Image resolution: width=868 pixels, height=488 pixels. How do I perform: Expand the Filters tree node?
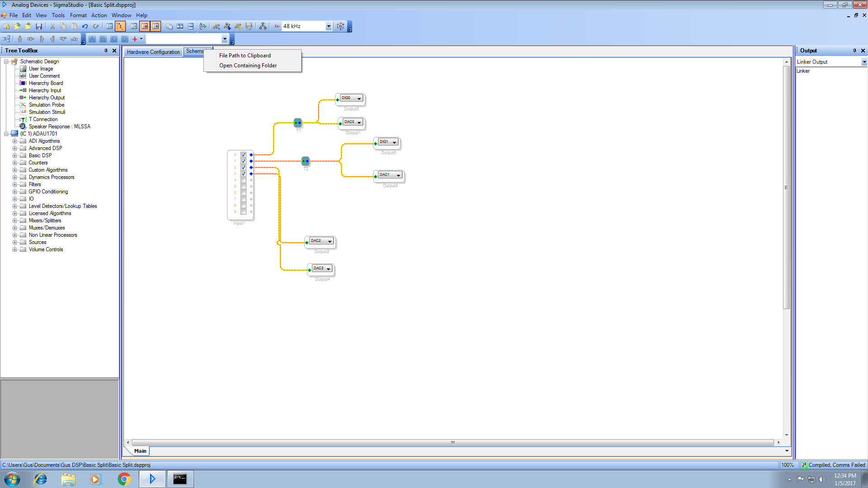14,184
